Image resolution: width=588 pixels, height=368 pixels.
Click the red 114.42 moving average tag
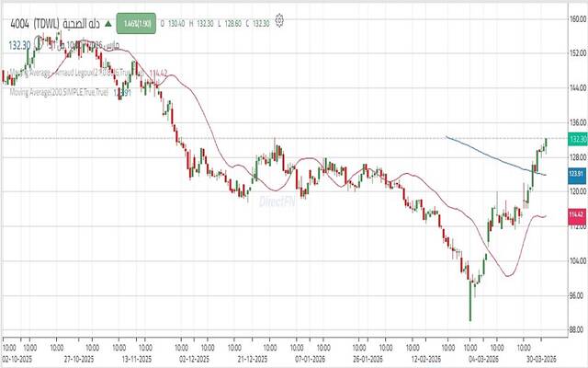(577, 214)
